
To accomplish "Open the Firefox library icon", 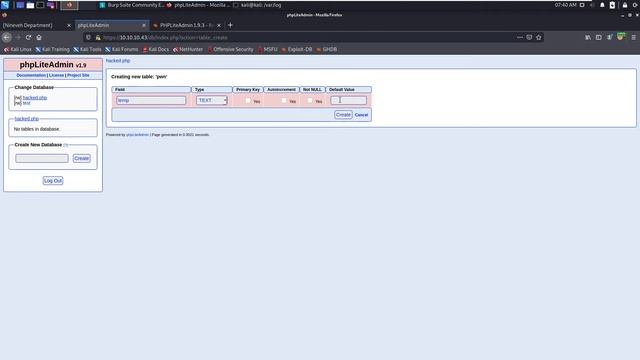I will (x=588, y=38).
